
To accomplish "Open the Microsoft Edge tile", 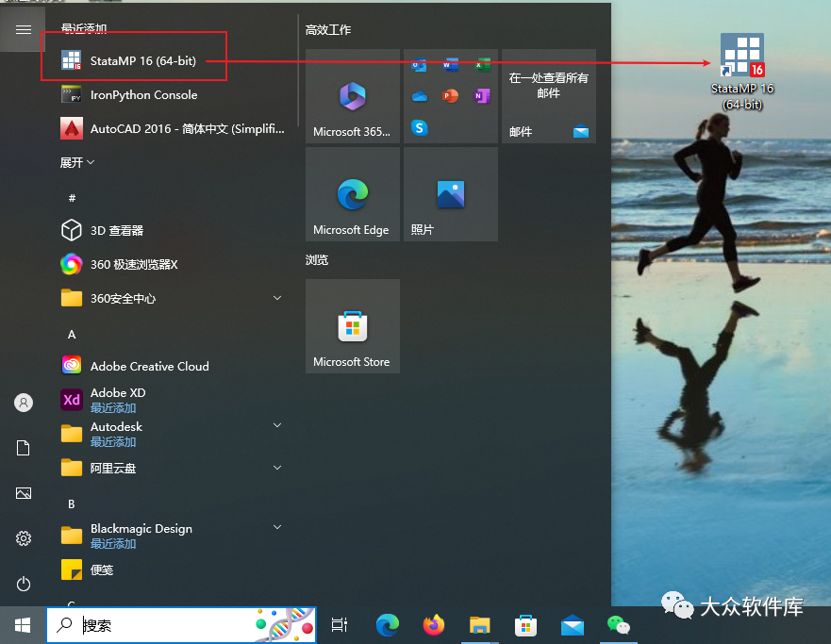I will click(353, 194).
